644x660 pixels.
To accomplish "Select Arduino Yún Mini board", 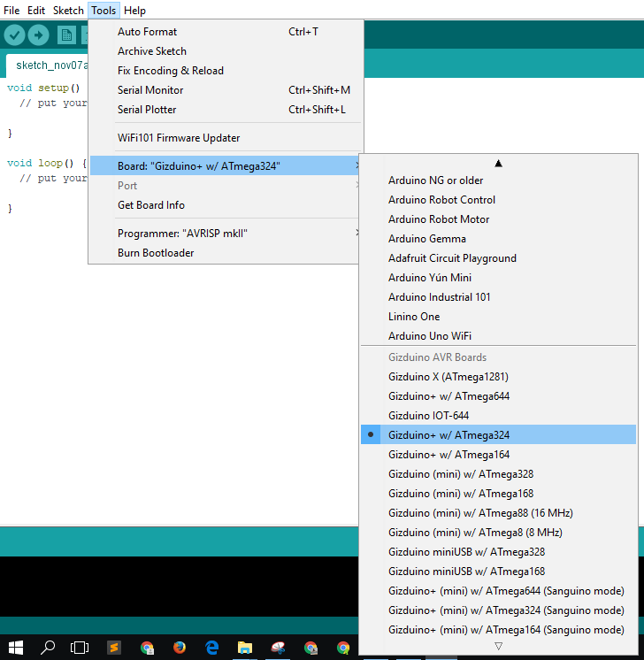I will (498, 278).
